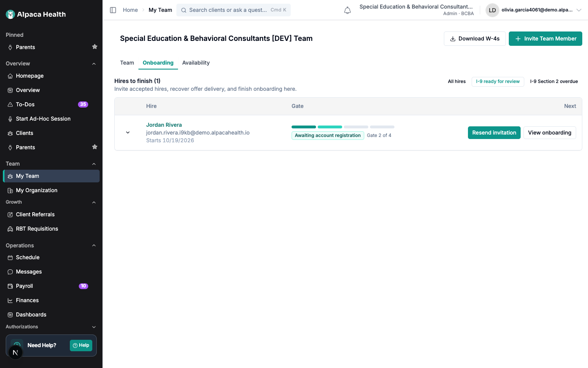Open Homepage from the sidebar
The image size is (588, 368).
[51, 76]
